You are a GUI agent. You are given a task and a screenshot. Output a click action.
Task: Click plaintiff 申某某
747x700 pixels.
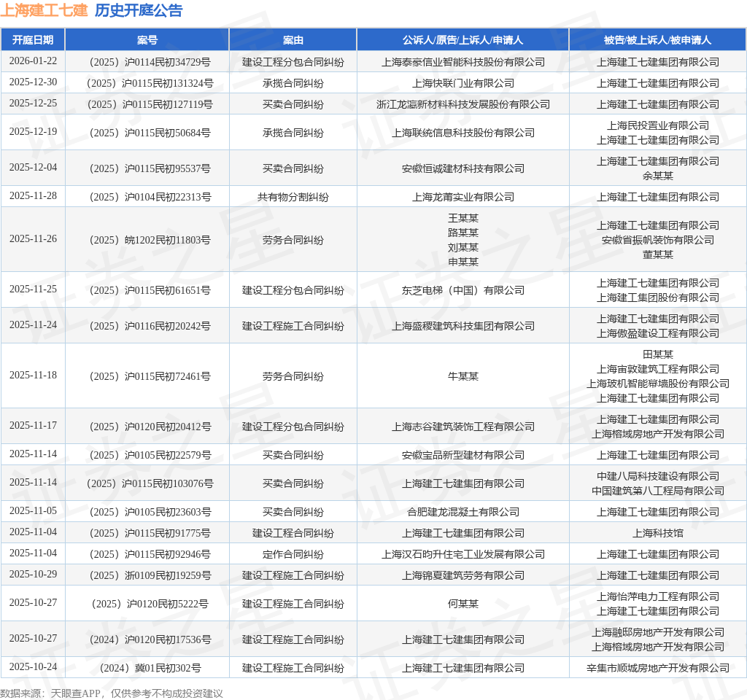click(x=463, y=262)
